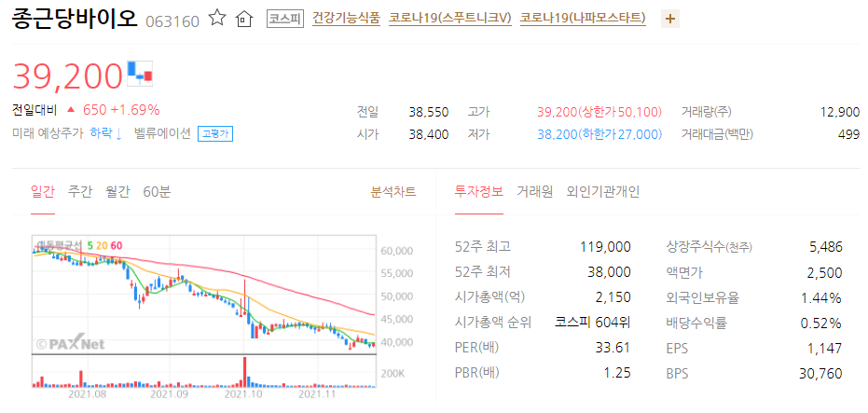Click the stock name 종근당바이오
Image resolution: width=868 pixels, height=413 pixels.
[75, 20]
